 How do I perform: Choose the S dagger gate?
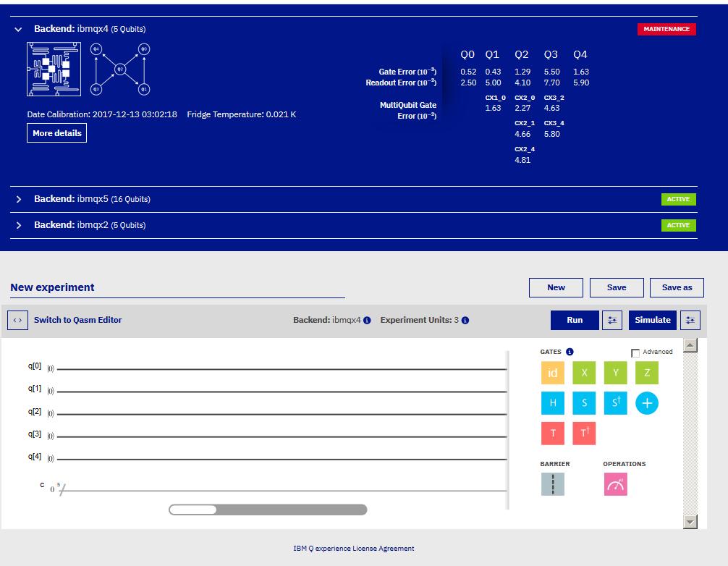pyautogui.click(x=616, y=403)
